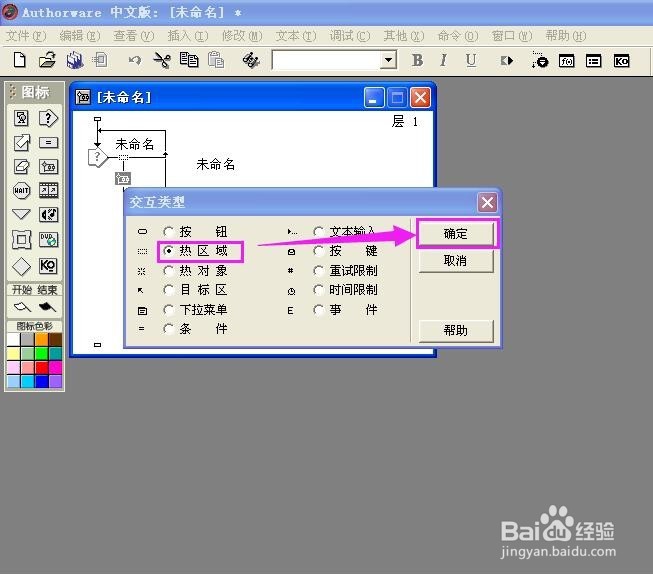Click the 帮助 button in dialog

point(456,331)
